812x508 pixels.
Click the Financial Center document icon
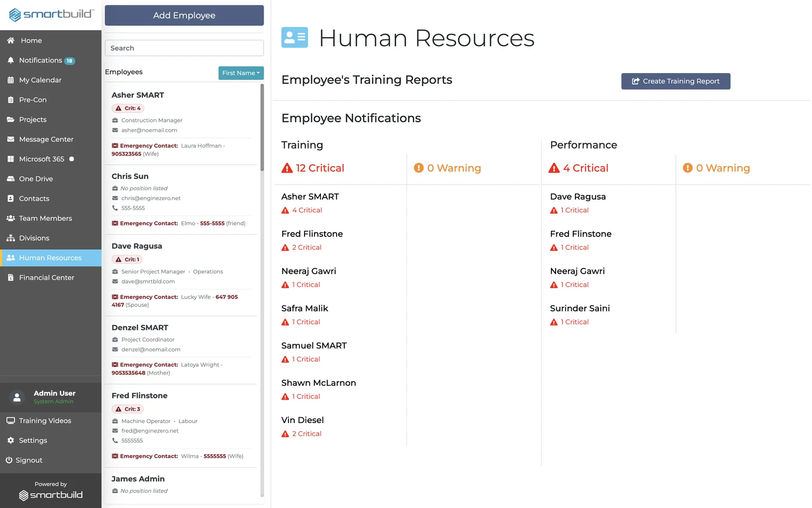tap(10, 277)
